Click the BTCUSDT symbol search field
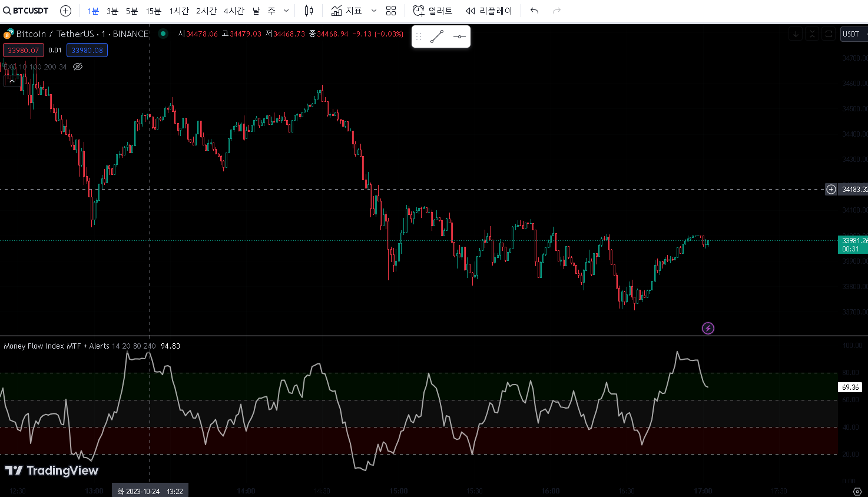The image size is (868, 497). [x=26, y=11]
